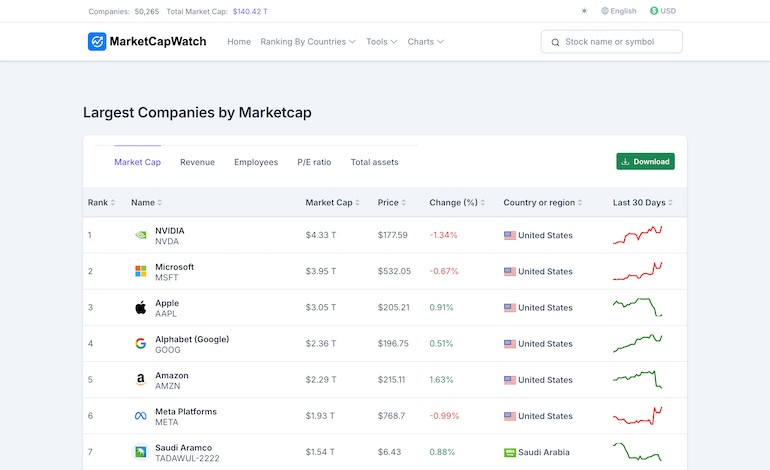
Task: Sort the table by Rank column
Action: [101, 202]
